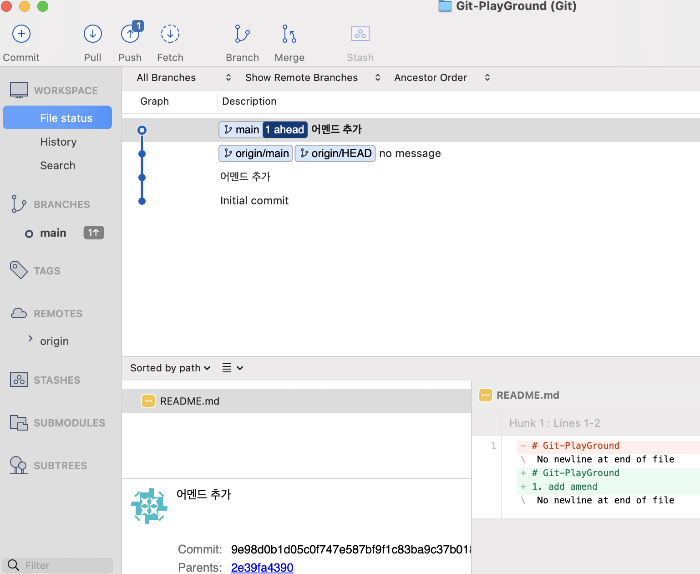This screenshot has height=574, width=700.
Task: Click the 1 ahead badge on commit
Action: tap(285, 129)
